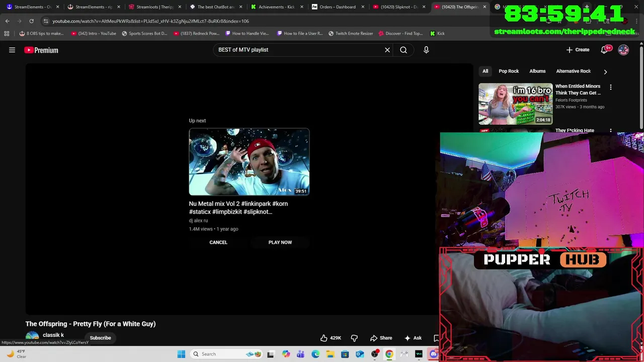Select the Albums filter chip
Screen dimensions: 644x362
pos(537,71)
